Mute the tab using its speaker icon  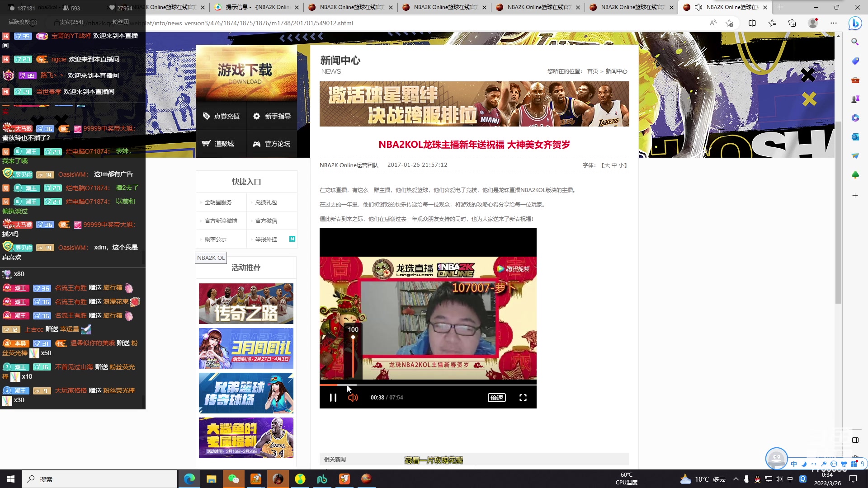(x=698, y=7)
